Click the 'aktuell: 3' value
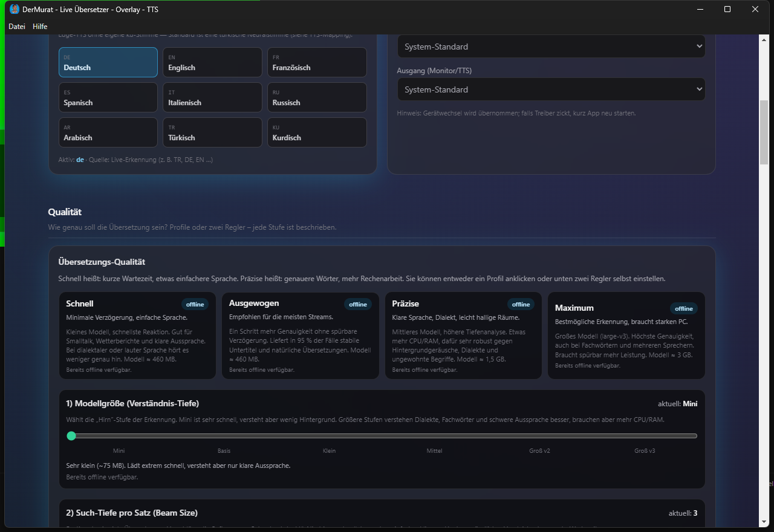The image size is (774, 532). pyautogui.click(x=683, y=513)
